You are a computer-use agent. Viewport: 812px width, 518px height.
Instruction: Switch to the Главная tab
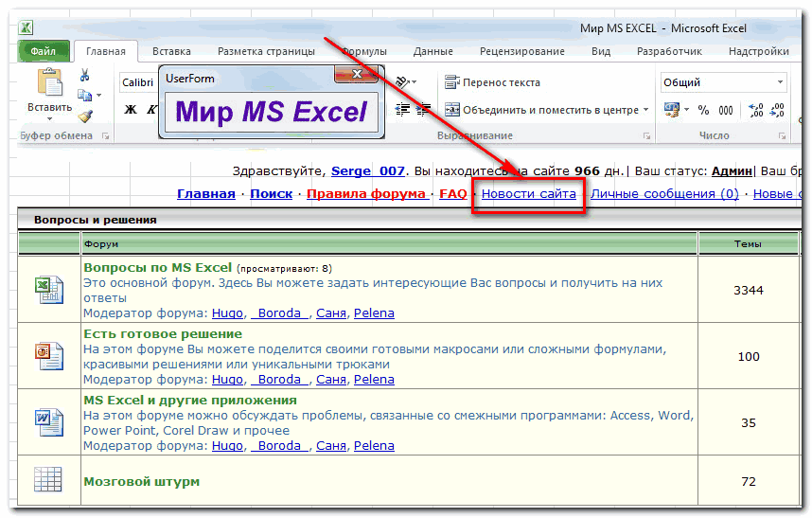point(106,51)
